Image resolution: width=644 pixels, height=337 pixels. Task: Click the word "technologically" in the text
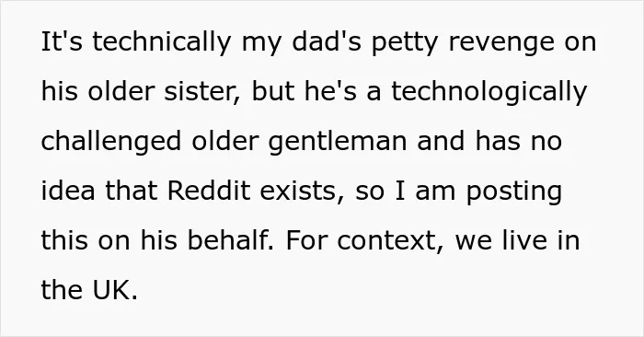click(x=489, y=93)
